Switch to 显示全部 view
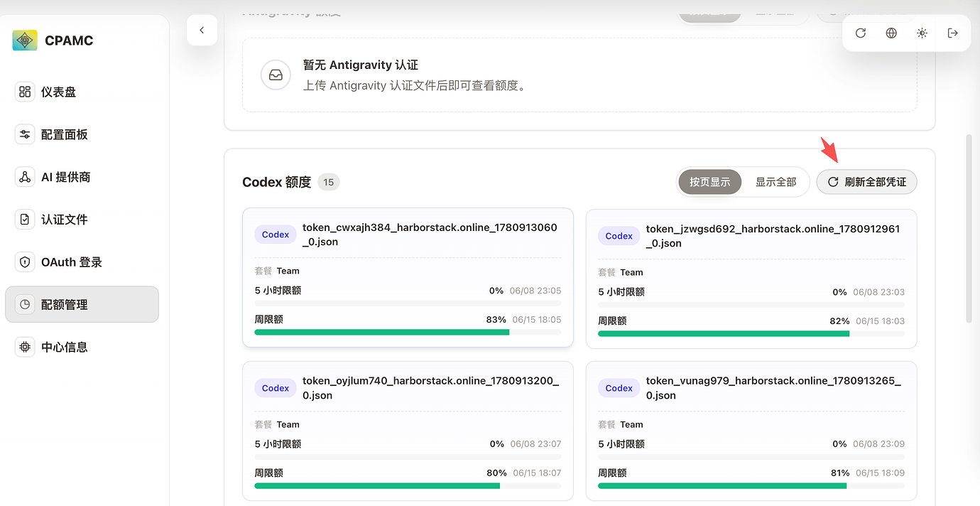This screenshot has height=506, width=980. coord(775,182)
